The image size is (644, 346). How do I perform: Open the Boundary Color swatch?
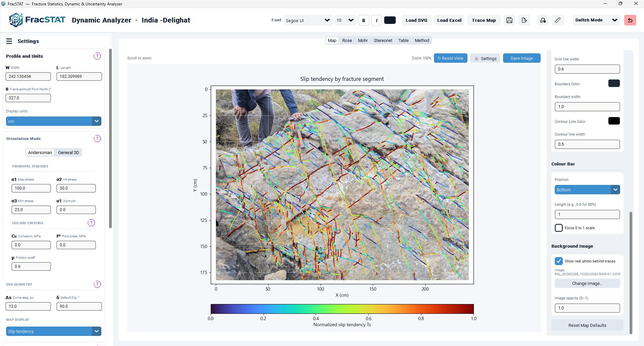pos(614,83)
